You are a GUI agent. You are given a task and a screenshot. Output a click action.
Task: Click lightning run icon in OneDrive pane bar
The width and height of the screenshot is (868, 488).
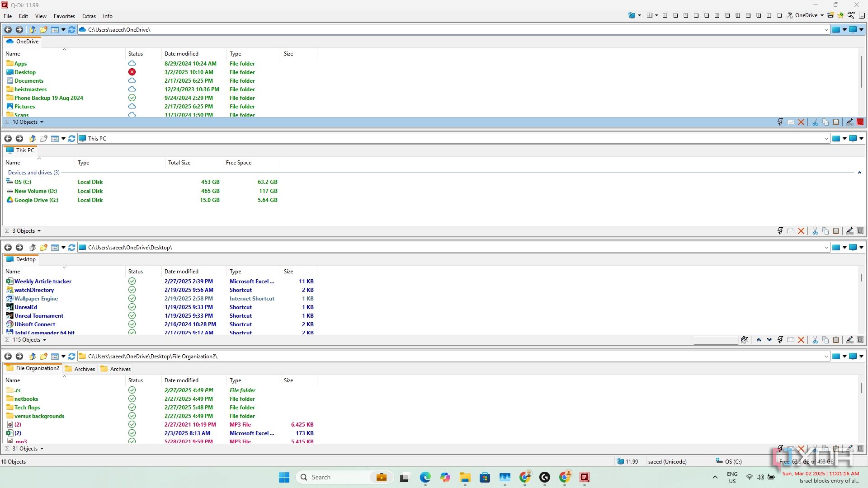click(780, 122)
